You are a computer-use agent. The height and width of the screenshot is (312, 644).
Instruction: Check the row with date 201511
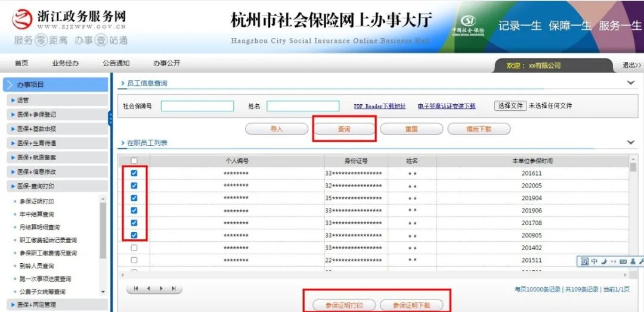click(x=134, y=260)
